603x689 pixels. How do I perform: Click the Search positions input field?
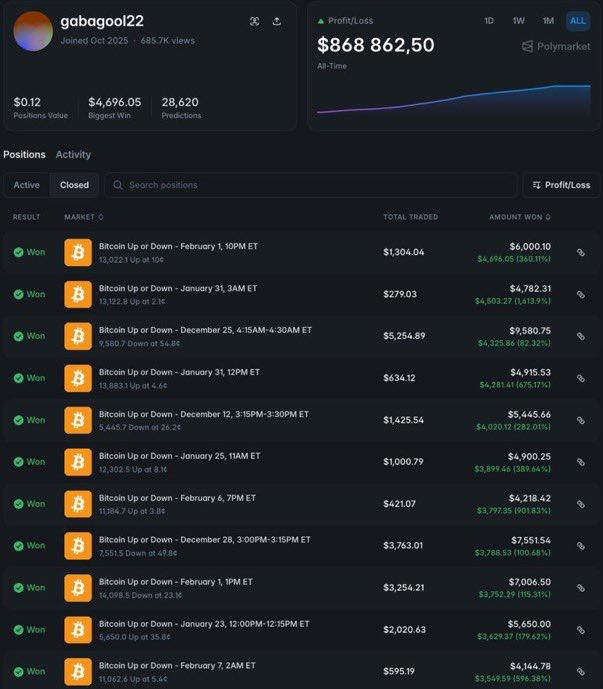pos(310,185)
